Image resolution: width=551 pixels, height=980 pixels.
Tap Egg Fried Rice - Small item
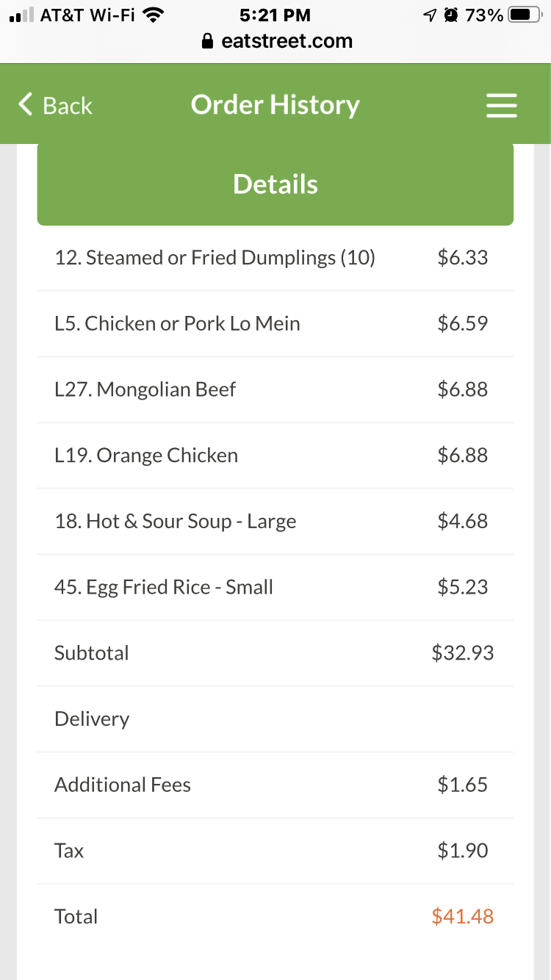[164, 587]
